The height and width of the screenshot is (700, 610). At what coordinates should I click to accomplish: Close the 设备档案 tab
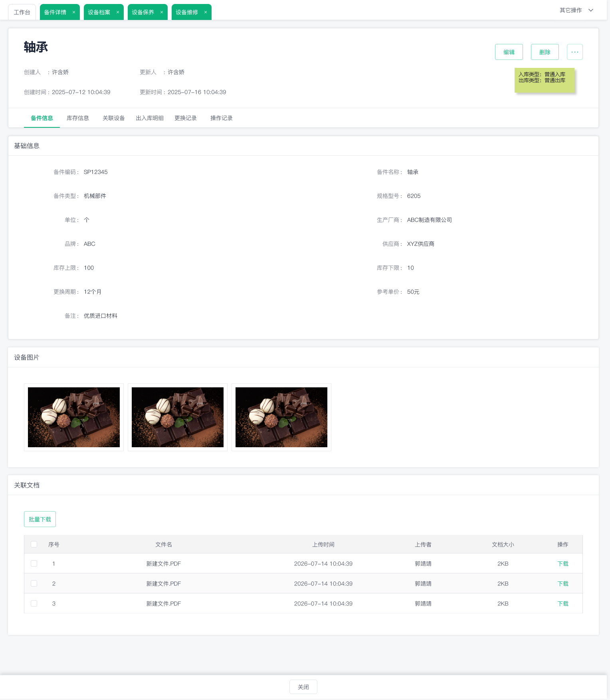118,12
